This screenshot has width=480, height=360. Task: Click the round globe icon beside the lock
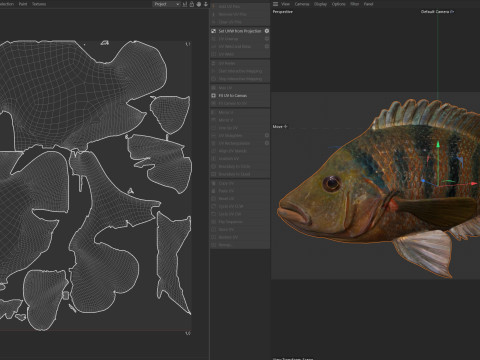click(x=199, y=4)
